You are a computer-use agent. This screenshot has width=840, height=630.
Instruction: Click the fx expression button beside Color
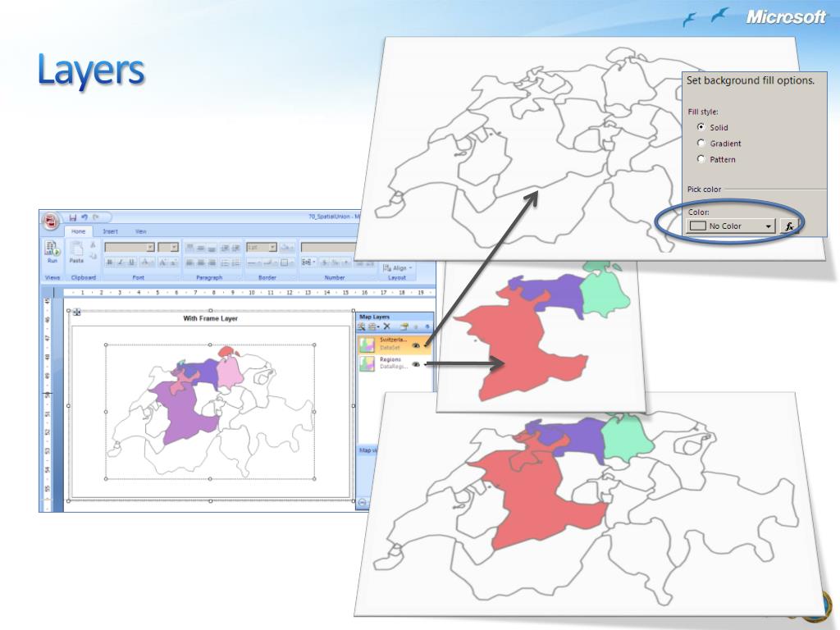pos(788,226)
